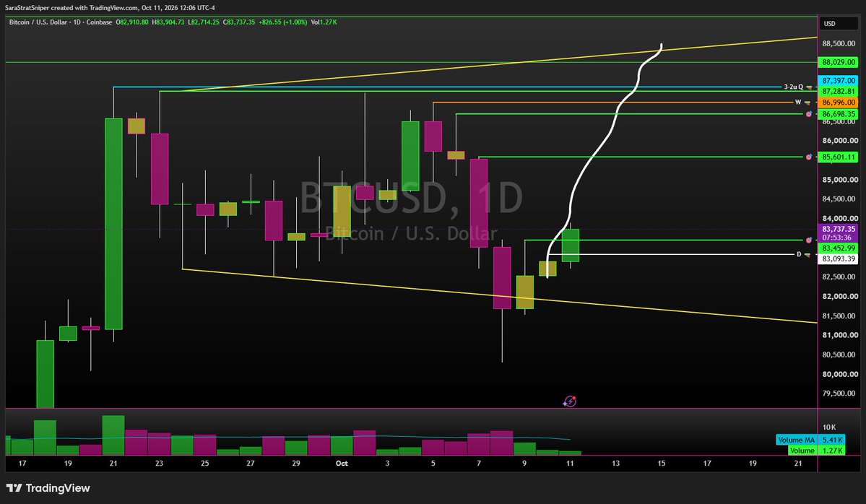Click the 1.27 K volume value
The width and height of the screenshot is (866, 504).
(832, 451)
